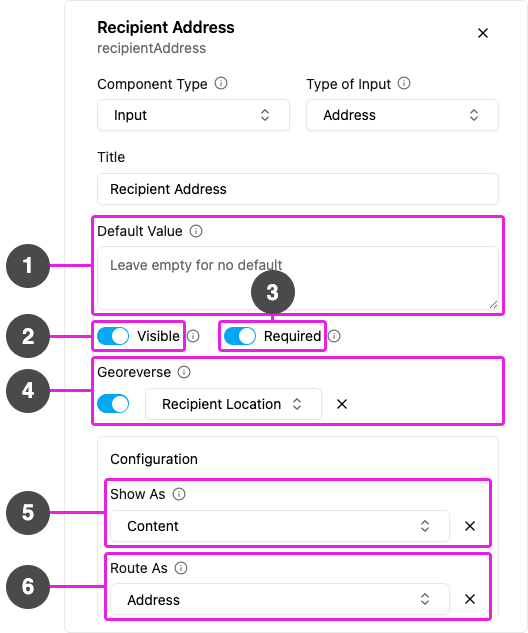Clear the Recipient Location georeverse selection
528x633 pixels.
[x=342, y=404]
